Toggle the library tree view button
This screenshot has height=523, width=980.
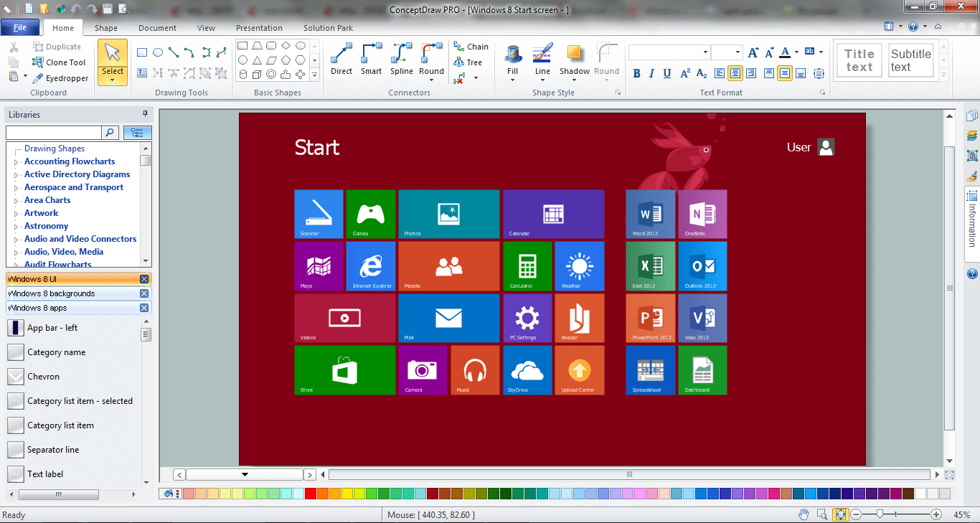click(138, 133)
